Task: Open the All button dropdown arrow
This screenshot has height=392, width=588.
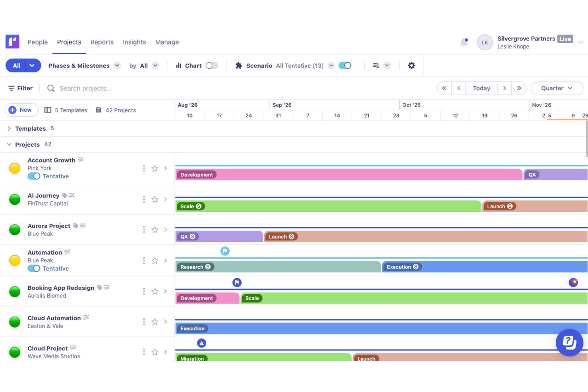Action: [x=33, y=66]
